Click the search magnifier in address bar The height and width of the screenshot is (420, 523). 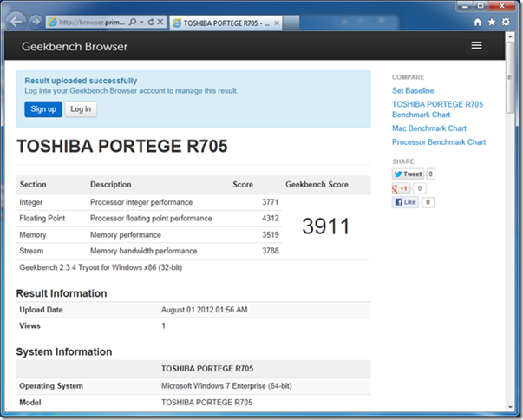(133, 22)
